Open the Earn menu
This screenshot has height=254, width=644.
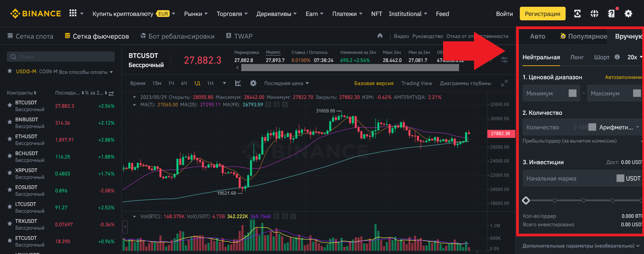[x=315, y=14]
